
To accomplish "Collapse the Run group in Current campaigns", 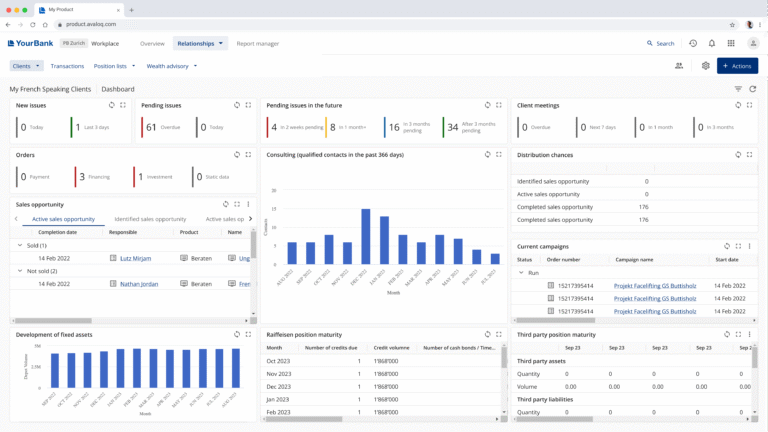I will point(521,271).
